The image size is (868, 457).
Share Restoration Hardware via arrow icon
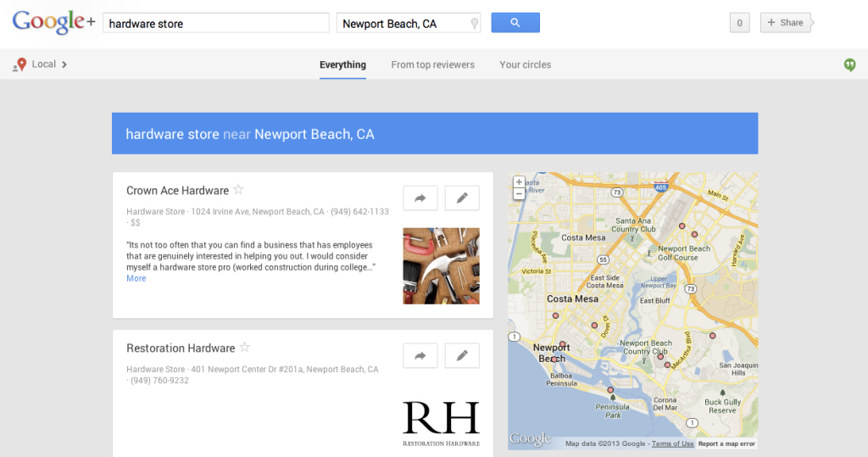point(420,355)
